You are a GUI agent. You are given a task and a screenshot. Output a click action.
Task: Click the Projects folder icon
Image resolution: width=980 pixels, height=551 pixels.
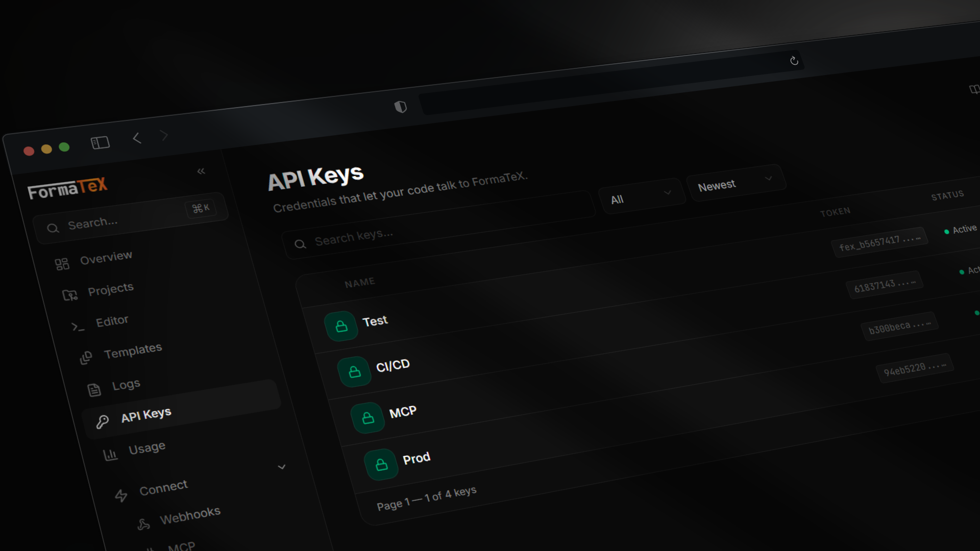69,295
